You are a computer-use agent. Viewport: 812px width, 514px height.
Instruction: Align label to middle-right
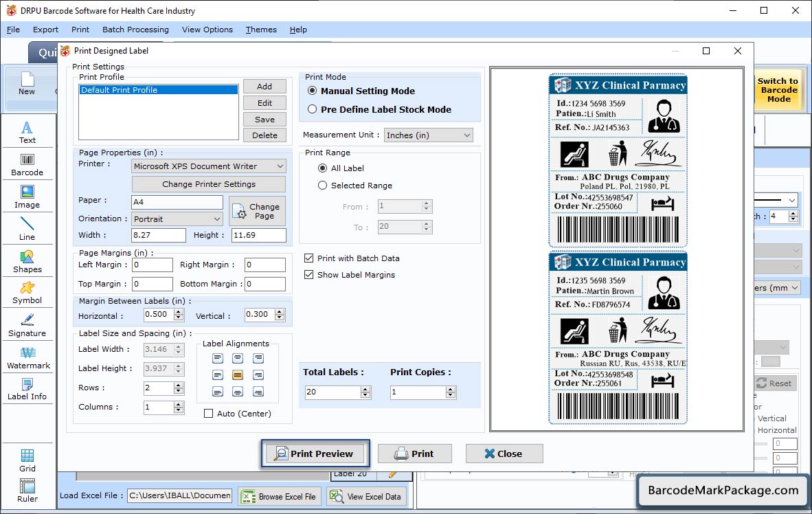tap(258, 375)
